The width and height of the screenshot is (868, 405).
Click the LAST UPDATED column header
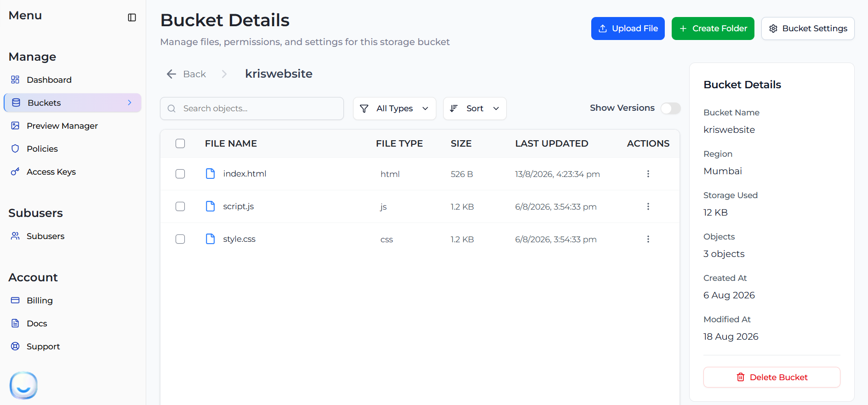pyautogui.click(x=552, y=143)
